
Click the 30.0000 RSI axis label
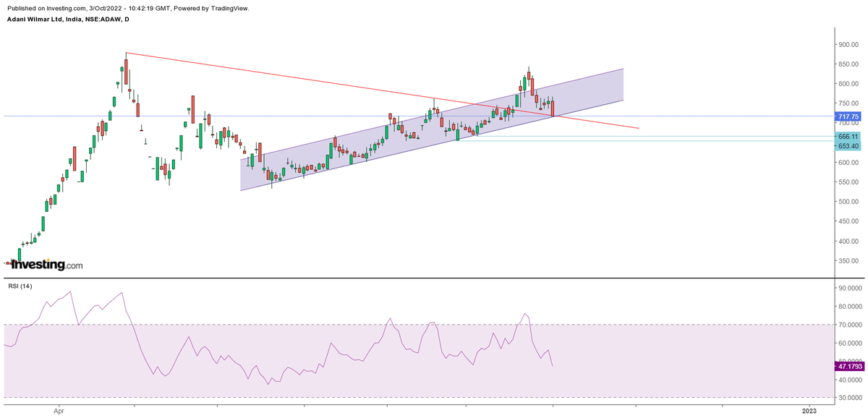tap(850, 398)
